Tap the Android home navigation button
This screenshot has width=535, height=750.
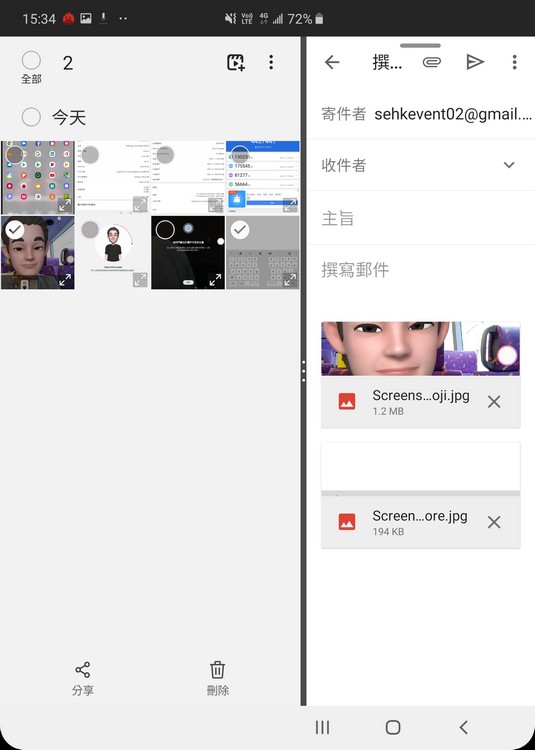pos(393,728)
